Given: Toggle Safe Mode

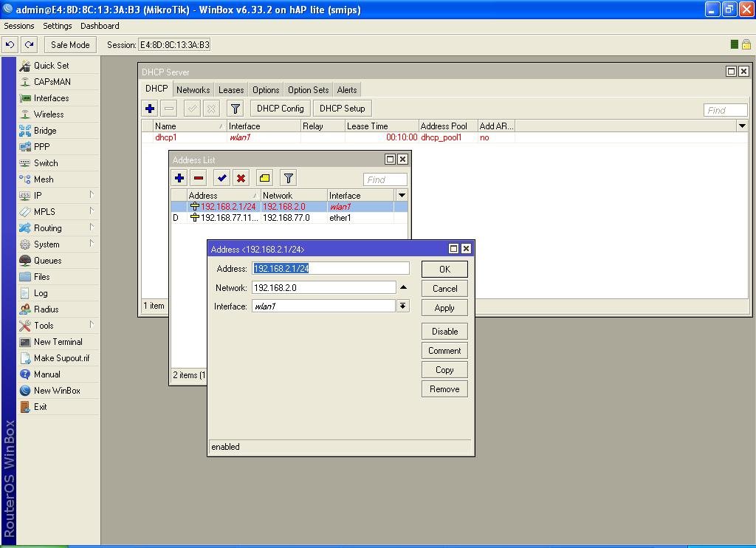Looking at the screenshot, I should pos(70,45).
